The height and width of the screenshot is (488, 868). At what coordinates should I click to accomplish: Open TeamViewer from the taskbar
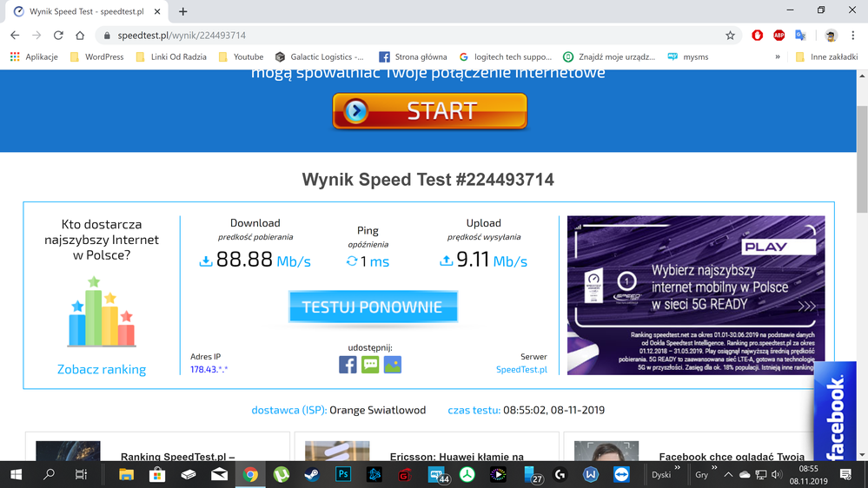click(621, 475)
